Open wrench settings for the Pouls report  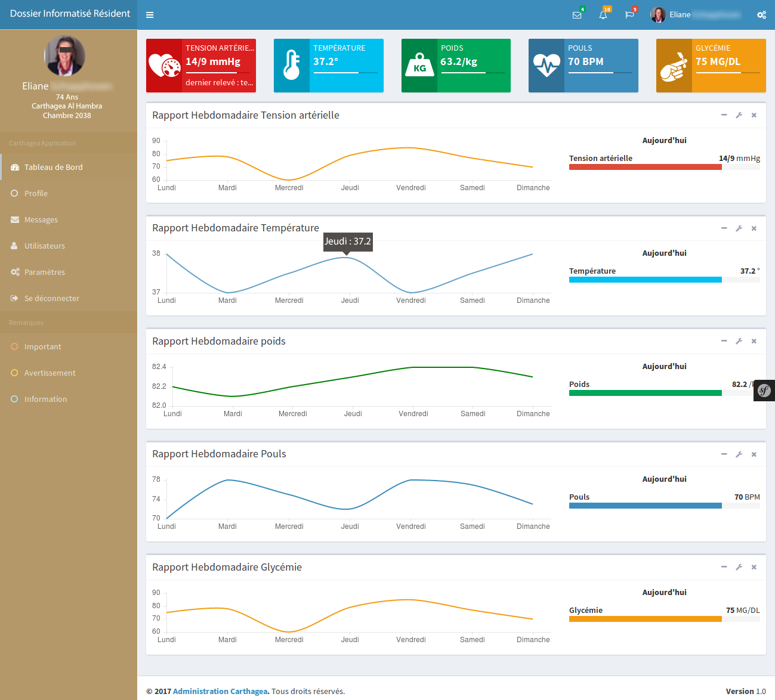click(x=739, y=454)
